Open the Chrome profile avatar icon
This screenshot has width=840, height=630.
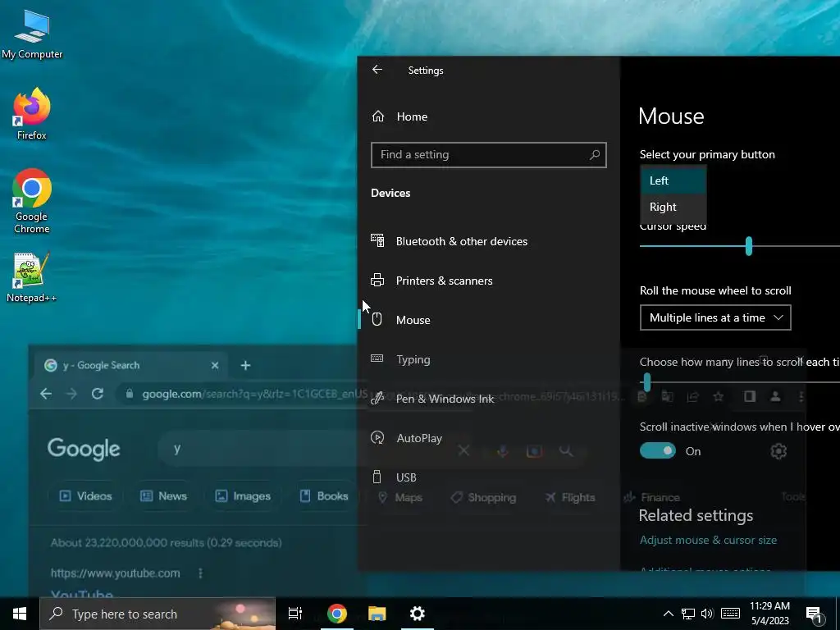775,396
